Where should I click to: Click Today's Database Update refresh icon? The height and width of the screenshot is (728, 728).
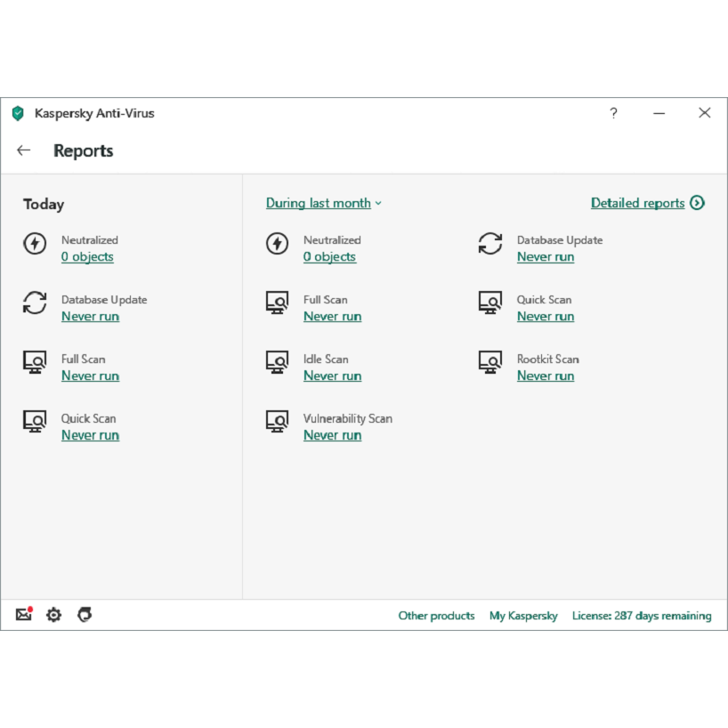pos(35,303)
